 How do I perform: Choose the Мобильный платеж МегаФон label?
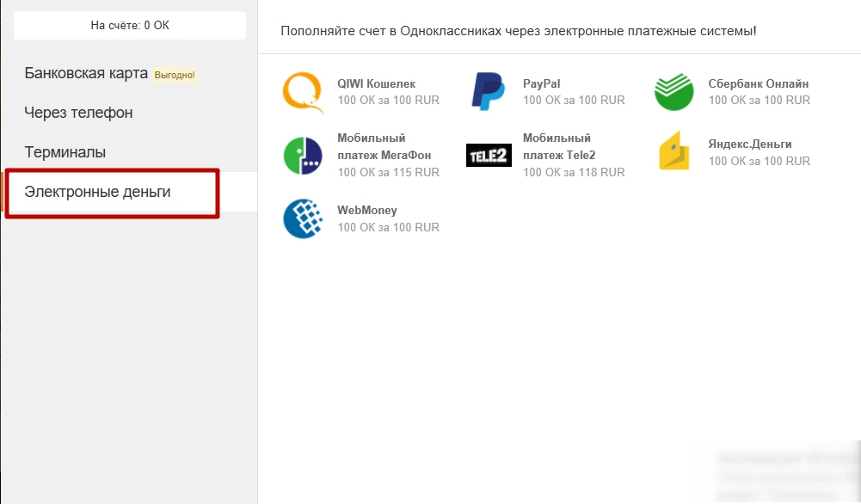click(x=384, y=146)
